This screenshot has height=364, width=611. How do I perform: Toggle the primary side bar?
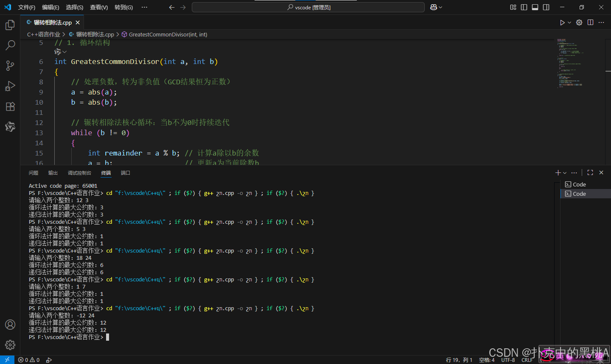(x=524, y=7)
